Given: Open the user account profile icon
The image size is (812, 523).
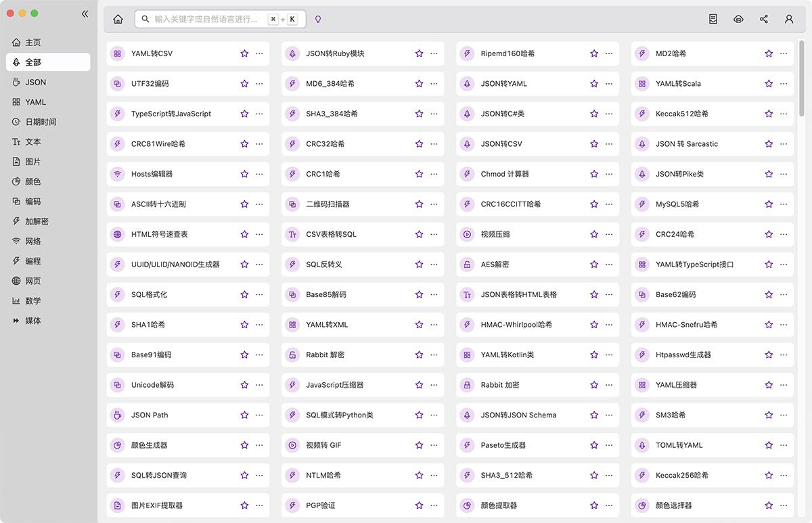Looking at the screenshot, I should click(x=789, y=20).
